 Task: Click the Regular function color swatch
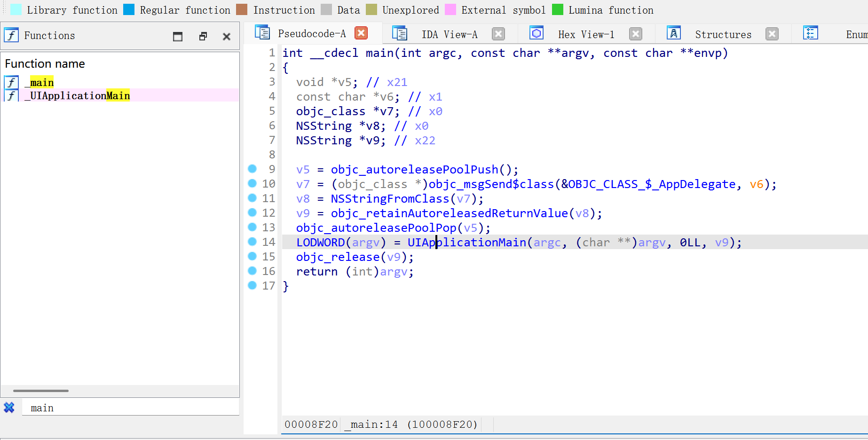(129, 10)
